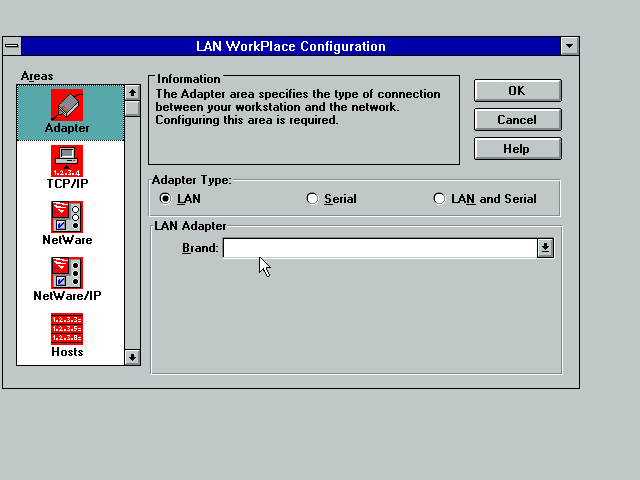Dismiss dialog with Cancel button
This screenshot has height=480, width=640.
tap(518, 120)
